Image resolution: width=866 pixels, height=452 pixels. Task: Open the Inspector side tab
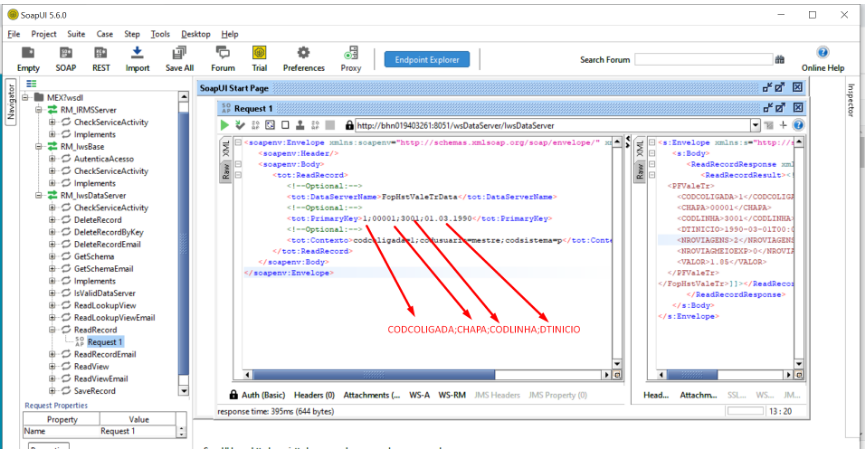tap(851, 100)
